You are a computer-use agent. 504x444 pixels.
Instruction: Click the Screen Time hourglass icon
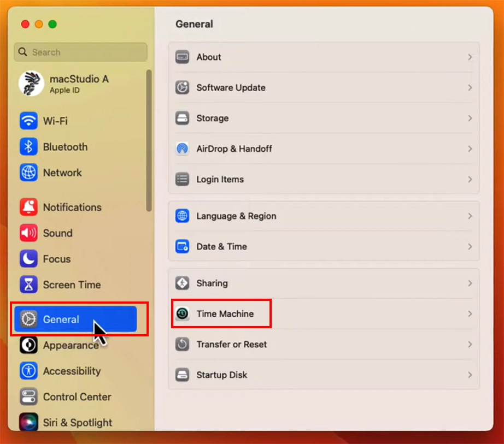tap(28, 285)
